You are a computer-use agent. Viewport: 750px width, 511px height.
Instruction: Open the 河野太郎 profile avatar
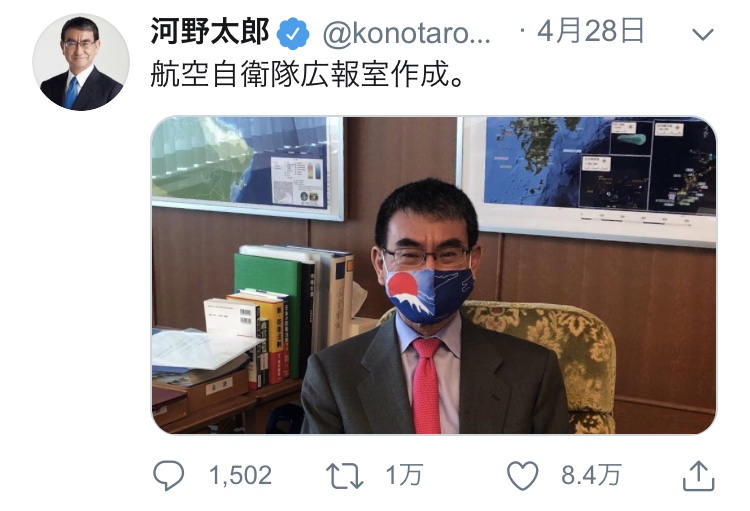(x=81, y=62)
